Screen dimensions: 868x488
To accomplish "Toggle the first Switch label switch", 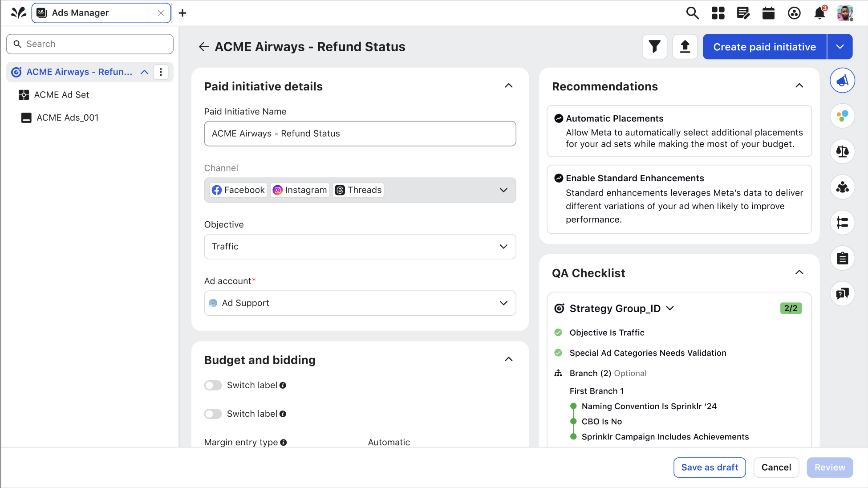I will click(213, 385).
